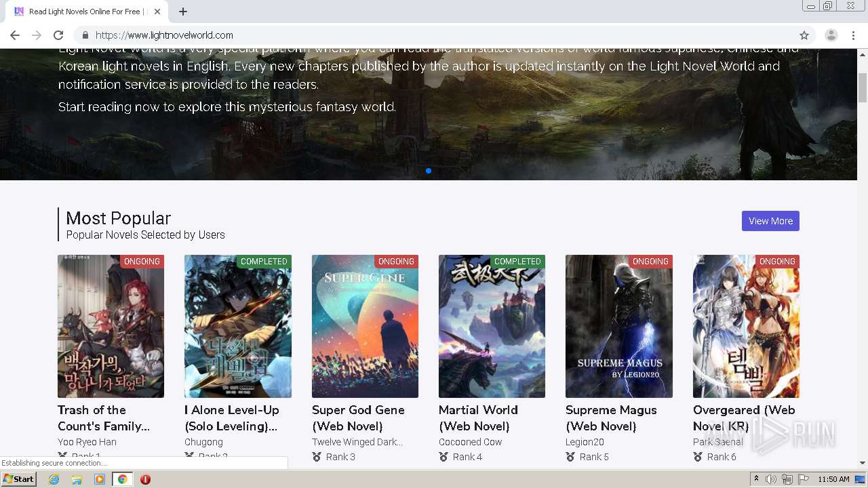Open I Alone Level-Up cover image
This screenshot has height=488, width=868.
(x=238, y=326)
